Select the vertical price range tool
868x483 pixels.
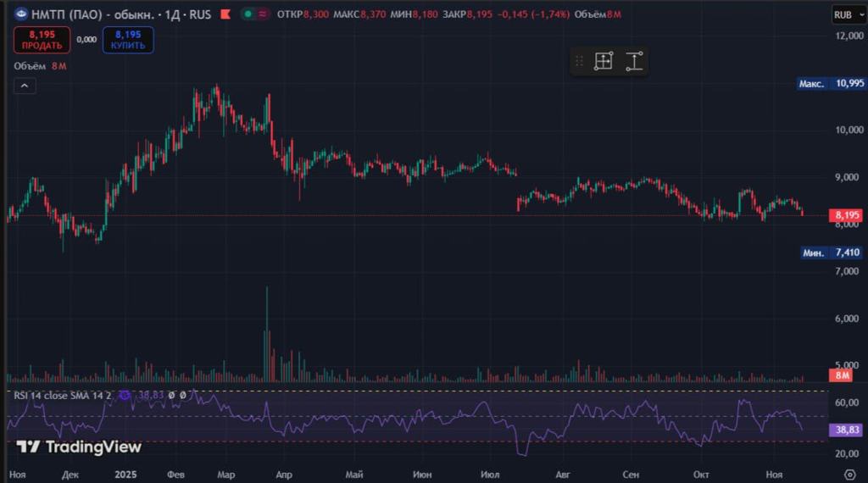coord(634,61)
